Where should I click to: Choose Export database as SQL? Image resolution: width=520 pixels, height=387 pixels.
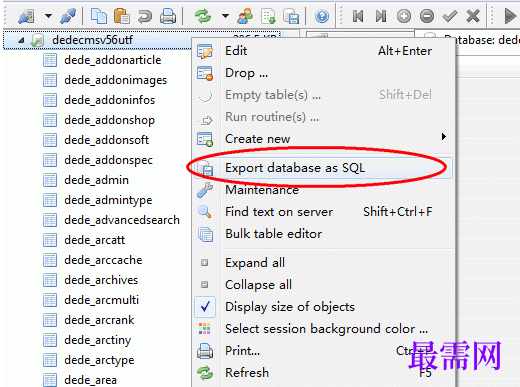[x=323, y=168]
